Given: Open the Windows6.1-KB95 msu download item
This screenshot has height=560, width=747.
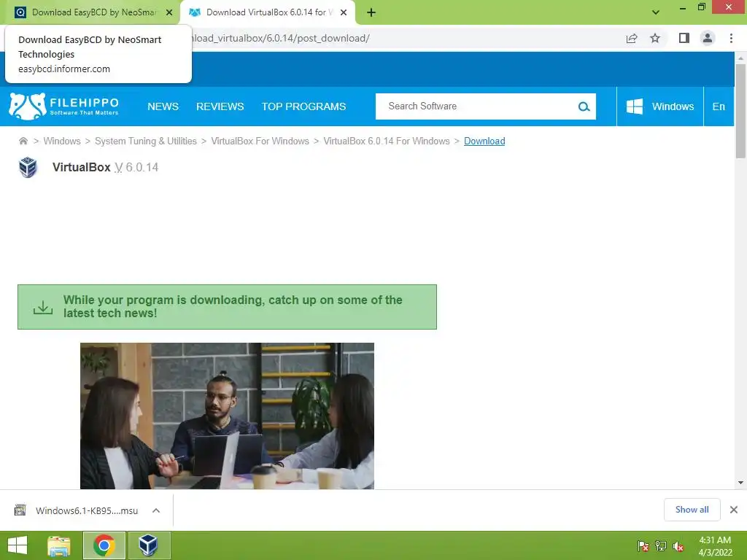Looking at the screenshot, I should click(x=87, y=510).
